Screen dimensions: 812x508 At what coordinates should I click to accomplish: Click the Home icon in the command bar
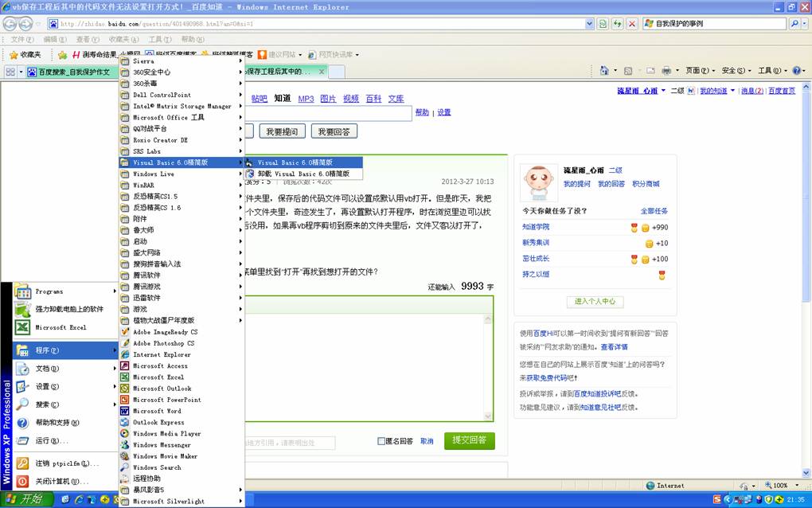pos(603,70)
